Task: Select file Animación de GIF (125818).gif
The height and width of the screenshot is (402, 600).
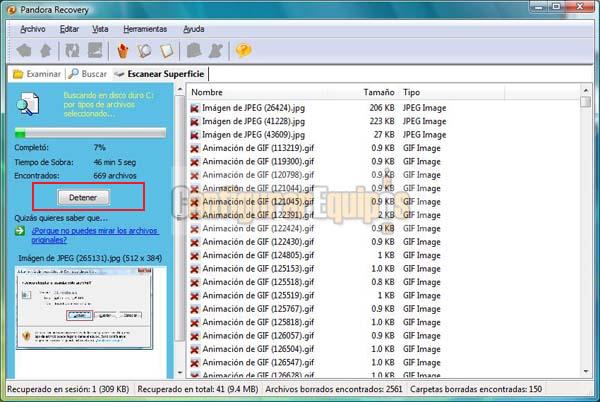Action: pyautogui.click(x=258, y=322)
